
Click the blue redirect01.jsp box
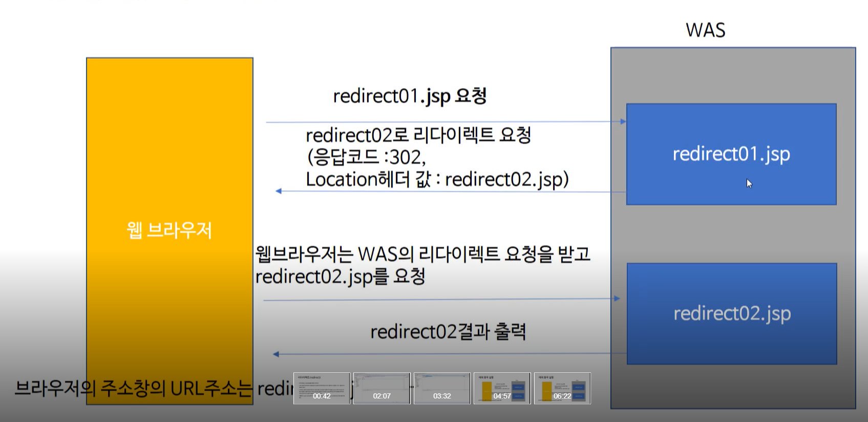click(731, 154)
